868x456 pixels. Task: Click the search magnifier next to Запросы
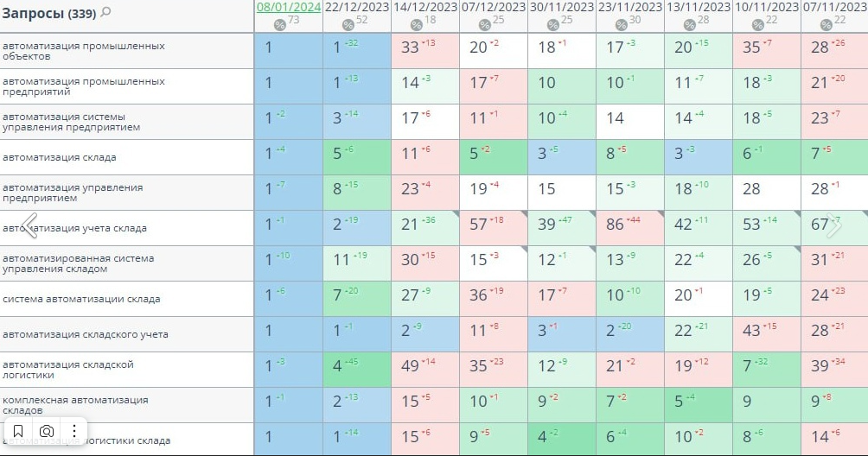point(106,12)
